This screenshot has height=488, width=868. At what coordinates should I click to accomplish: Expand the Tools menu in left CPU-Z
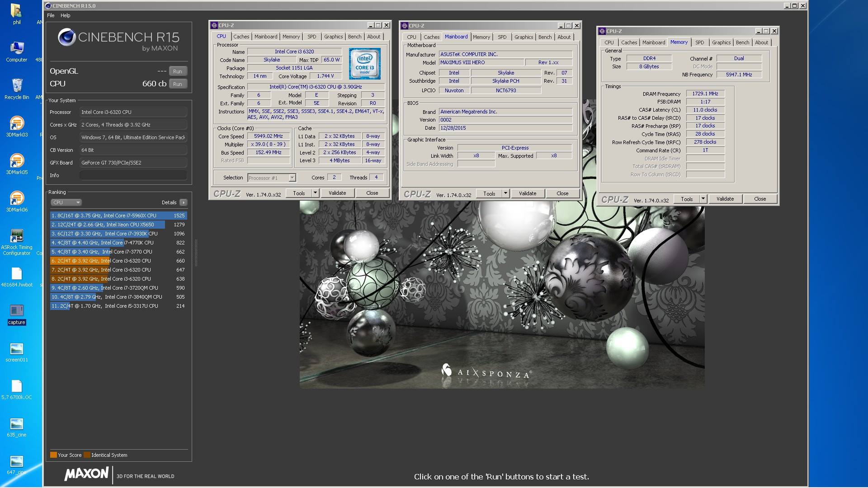click(314, 192)
